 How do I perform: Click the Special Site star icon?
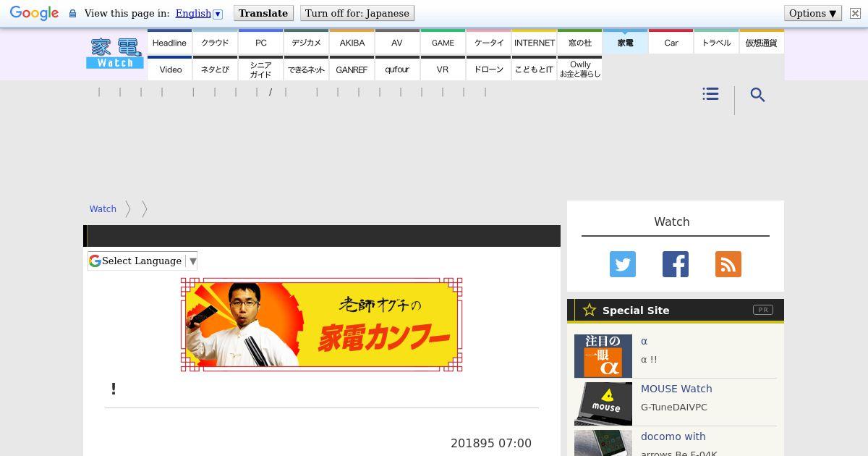[x=590, y=310]
